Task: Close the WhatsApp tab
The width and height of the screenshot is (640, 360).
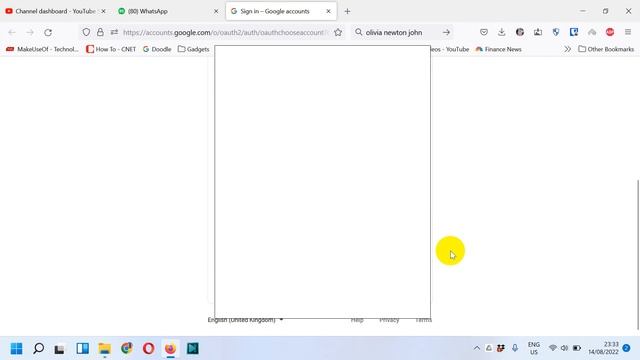Action: tap(216, 11)
